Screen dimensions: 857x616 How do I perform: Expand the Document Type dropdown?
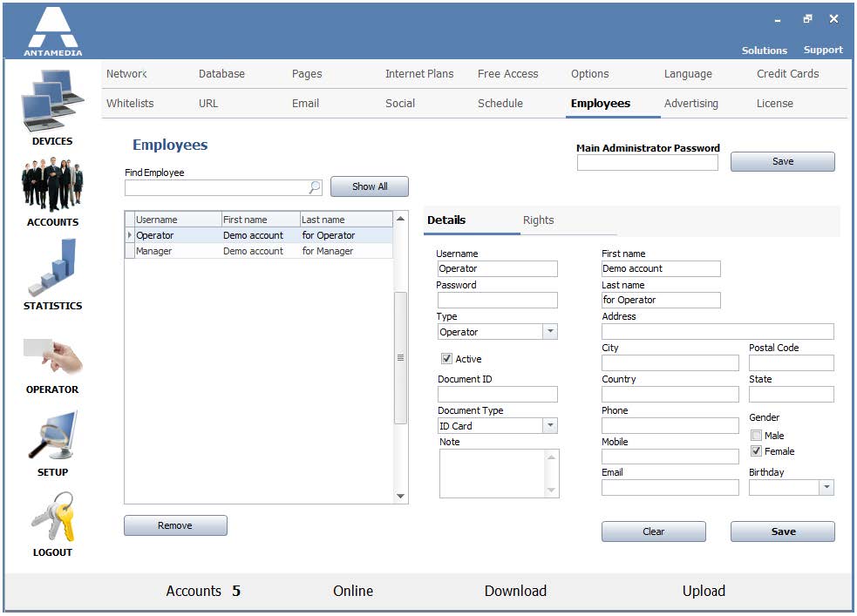click(550, 425)
